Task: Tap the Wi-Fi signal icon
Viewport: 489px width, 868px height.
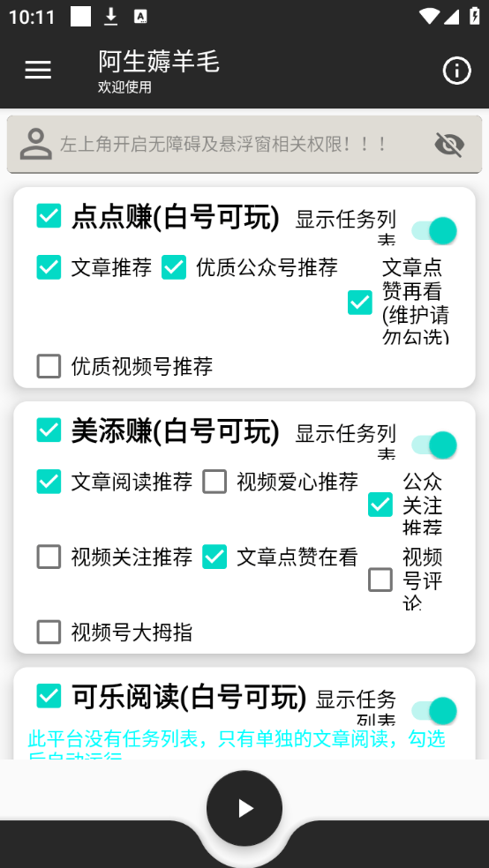Action: click(x=429, y=16)
